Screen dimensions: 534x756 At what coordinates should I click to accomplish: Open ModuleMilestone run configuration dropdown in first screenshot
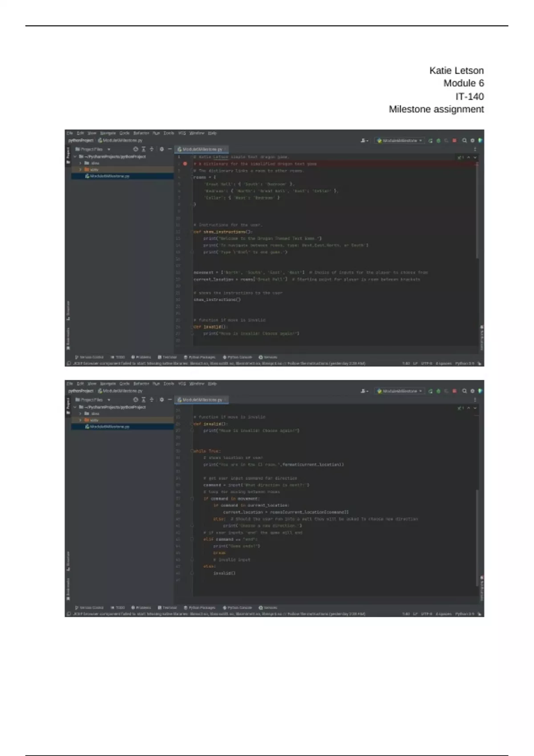click(399, 141)
